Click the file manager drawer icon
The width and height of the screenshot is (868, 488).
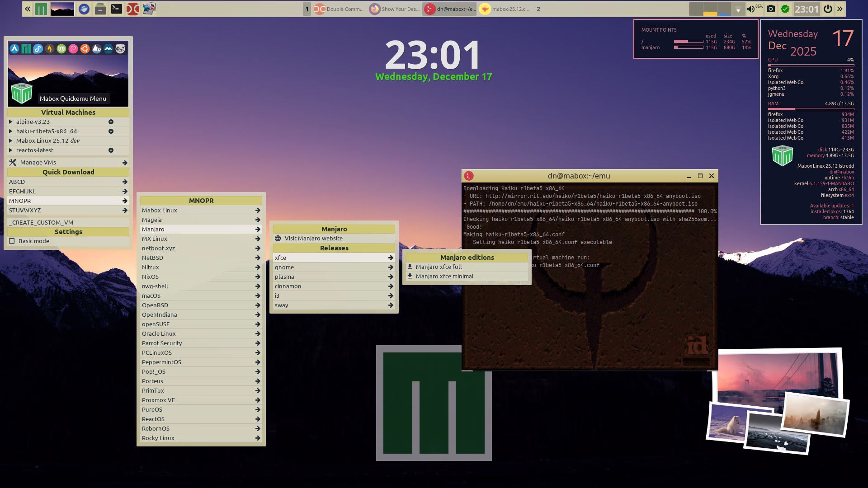100,9
